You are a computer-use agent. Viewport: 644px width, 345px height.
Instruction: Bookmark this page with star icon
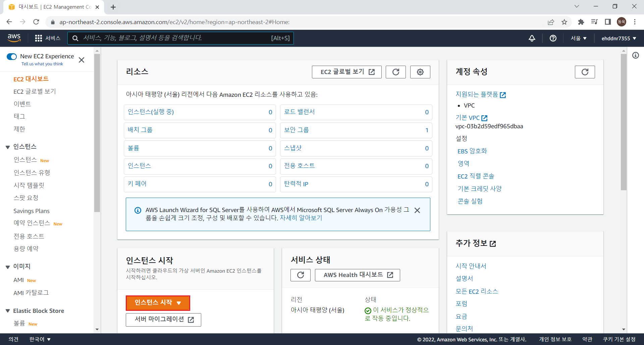click(565, 22)
